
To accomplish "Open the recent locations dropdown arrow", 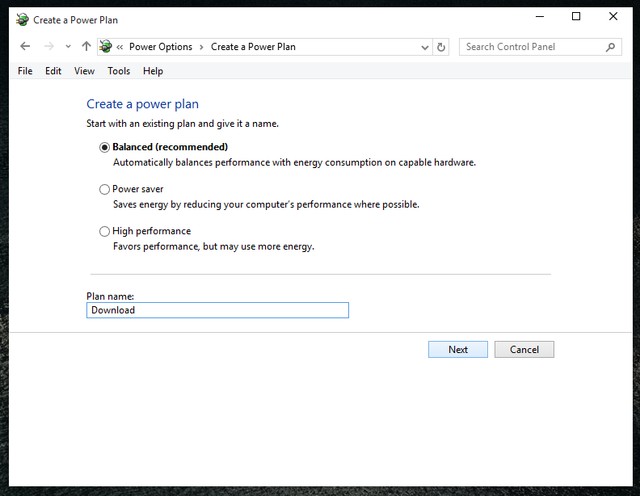I will click(68, 47).
